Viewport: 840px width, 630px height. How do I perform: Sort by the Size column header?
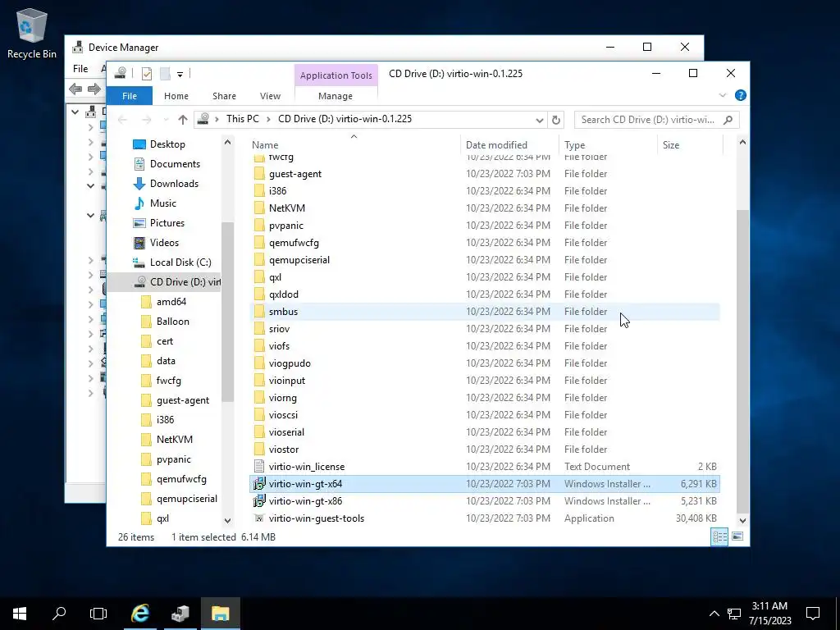tap(671, 145)
